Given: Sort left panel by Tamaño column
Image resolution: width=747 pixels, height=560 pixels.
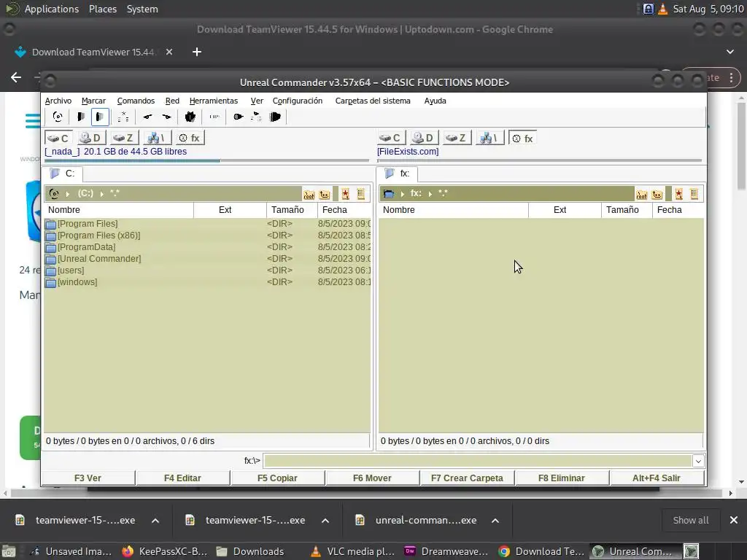Looking at the screenshot, I should point(292,209).
